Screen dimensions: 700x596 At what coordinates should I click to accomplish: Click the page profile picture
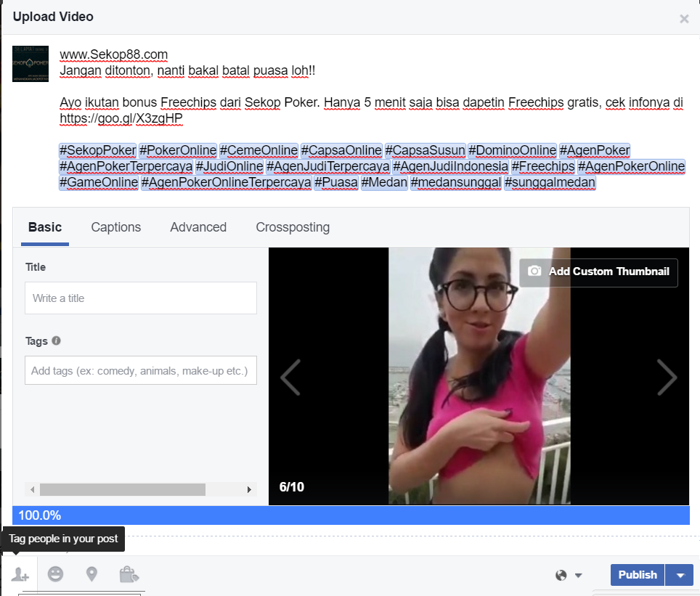coord(30,63)
